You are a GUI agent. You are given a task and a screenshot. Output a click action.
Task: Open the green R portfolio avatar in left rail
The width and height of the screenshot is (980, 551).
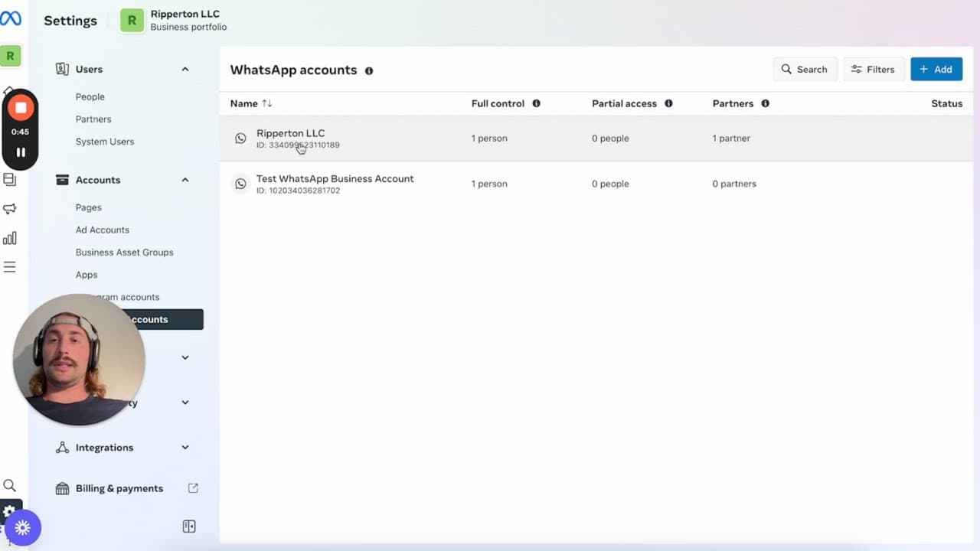point(10,56)
